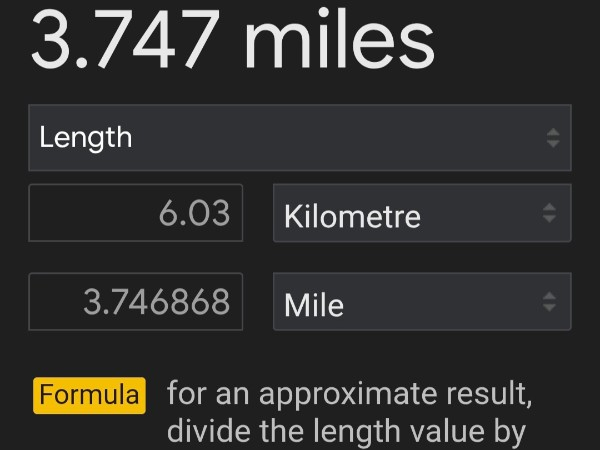Click the 'for an approximate result' text
The height and width of the screenshot is (450, 600).
(349, 394)
